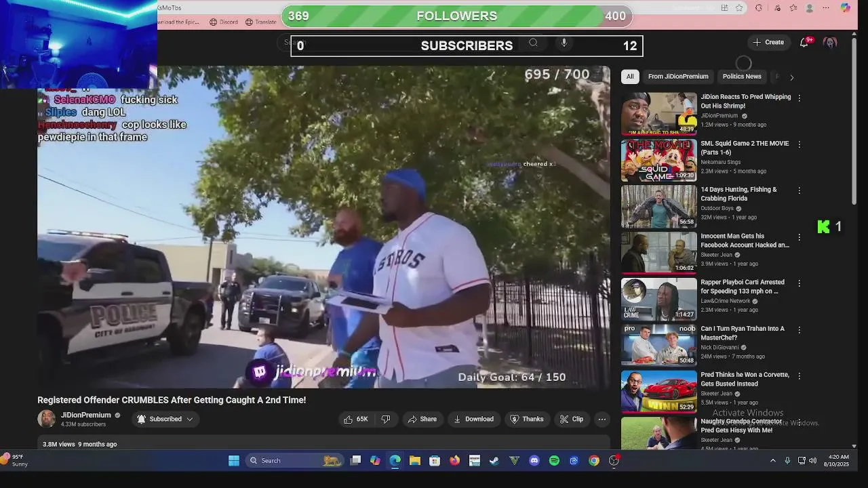Open options for JiDion Reacts To Pred video
Screen dimensions: 868x488
(x=800, y=98)
